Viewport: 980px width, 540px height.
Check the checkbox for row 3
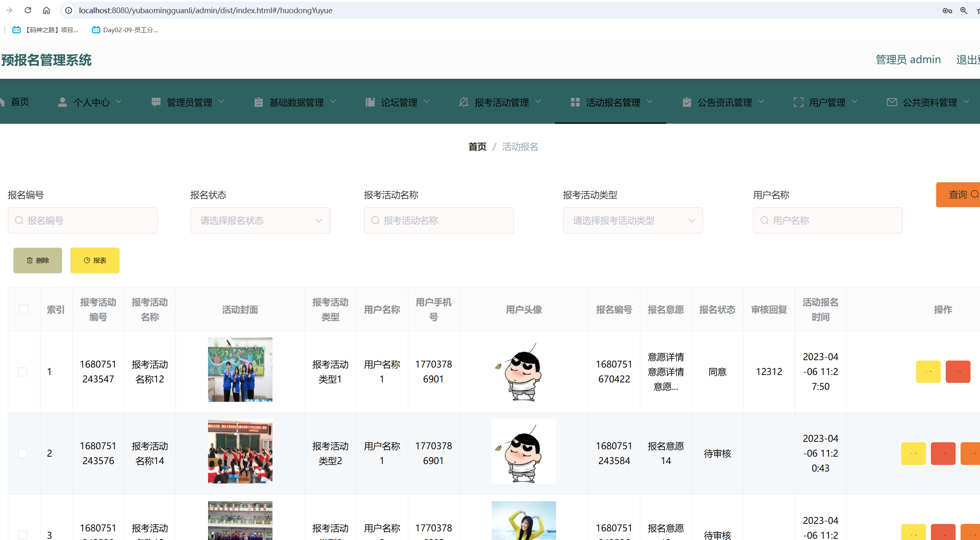pos(23,535)
